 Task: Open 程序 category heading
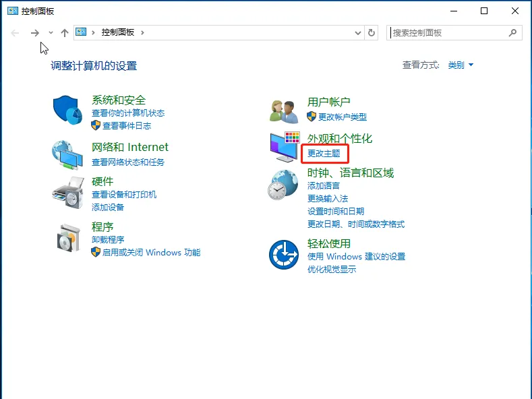(102, 226)
